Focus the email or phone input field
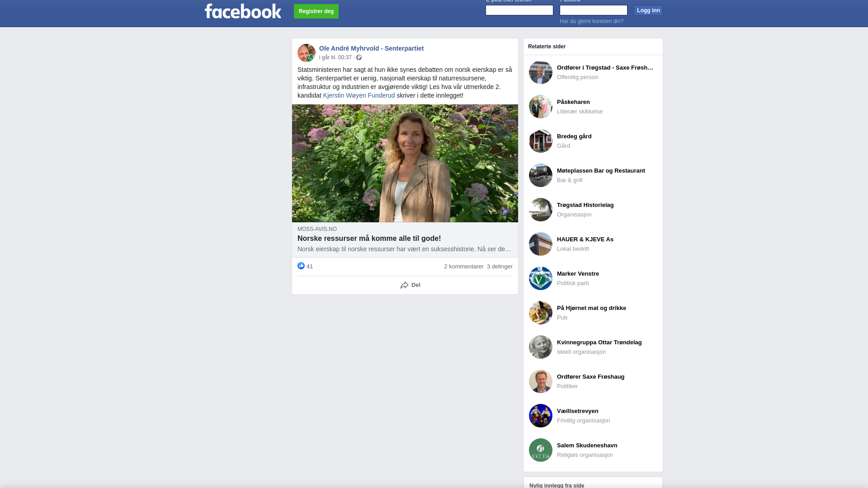Viewport: 868px width, 488px height. click(x=519, y=10)
